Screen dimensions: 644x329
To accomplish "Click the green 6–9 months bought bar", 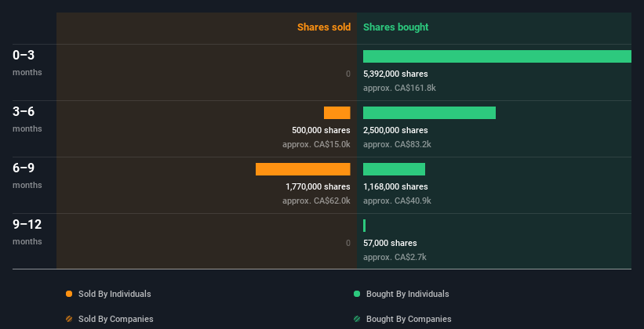I will click(394, 169).
